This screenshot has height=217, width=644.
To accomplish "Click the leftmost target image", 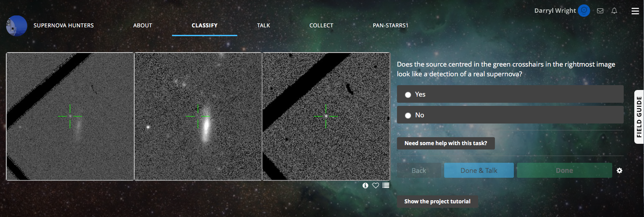I will [x=70, y=116].
